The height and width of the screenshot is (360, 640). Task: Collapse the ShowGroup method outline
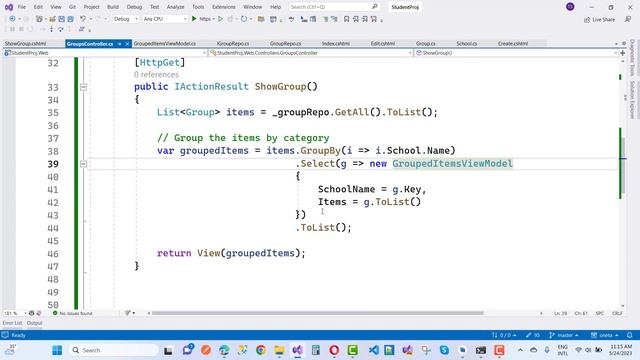pos(83,87)
